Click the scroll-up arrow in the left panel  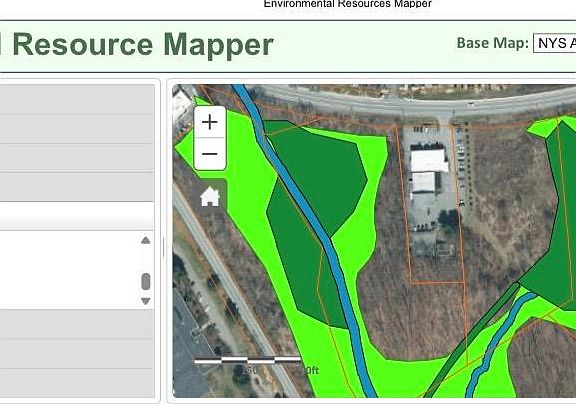(146, 241)
